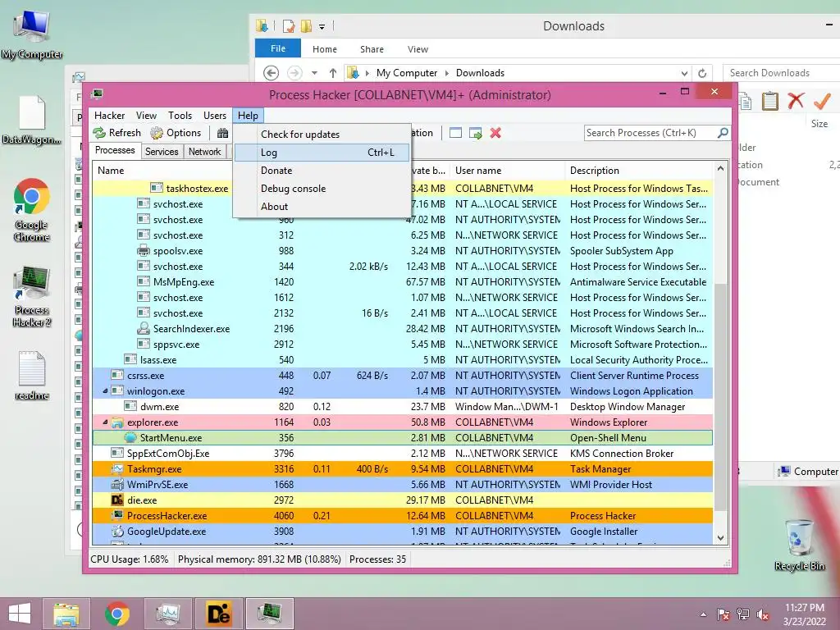Click the Refresh toolbar icon in Process Hacker

coord(99,133)
